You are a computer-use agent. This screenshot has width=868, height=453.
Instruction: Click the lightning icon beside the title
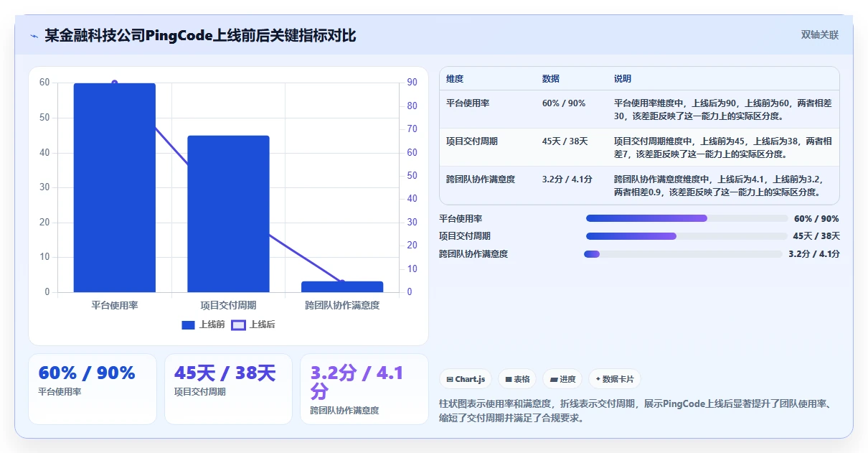coord(34,36)
